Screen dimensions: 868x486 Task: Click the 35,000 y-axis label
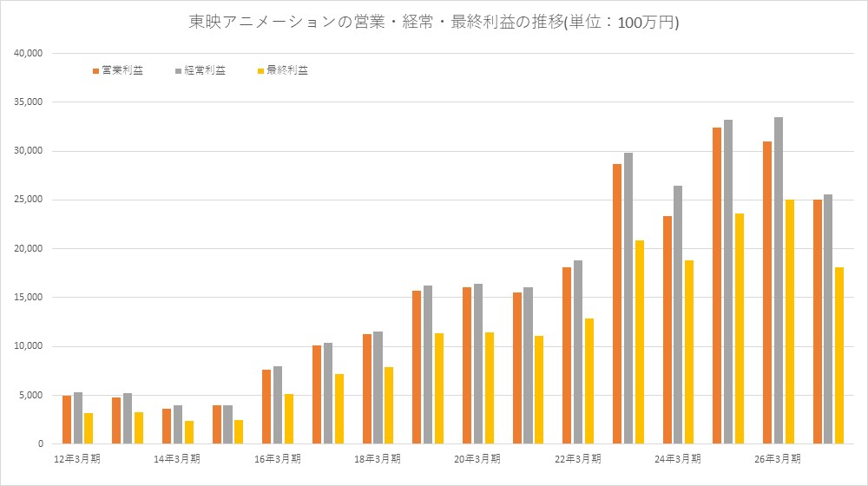pos(29,102)
